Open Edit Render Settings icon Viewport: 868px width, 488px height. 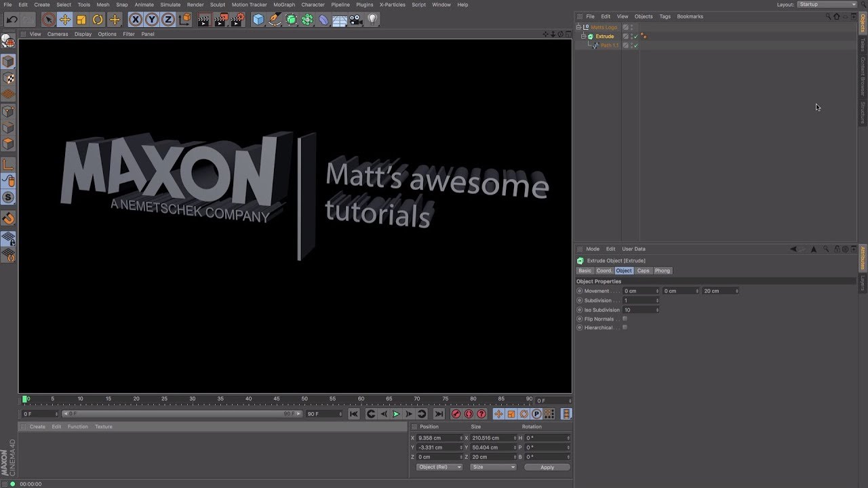(x=237, y=20)
